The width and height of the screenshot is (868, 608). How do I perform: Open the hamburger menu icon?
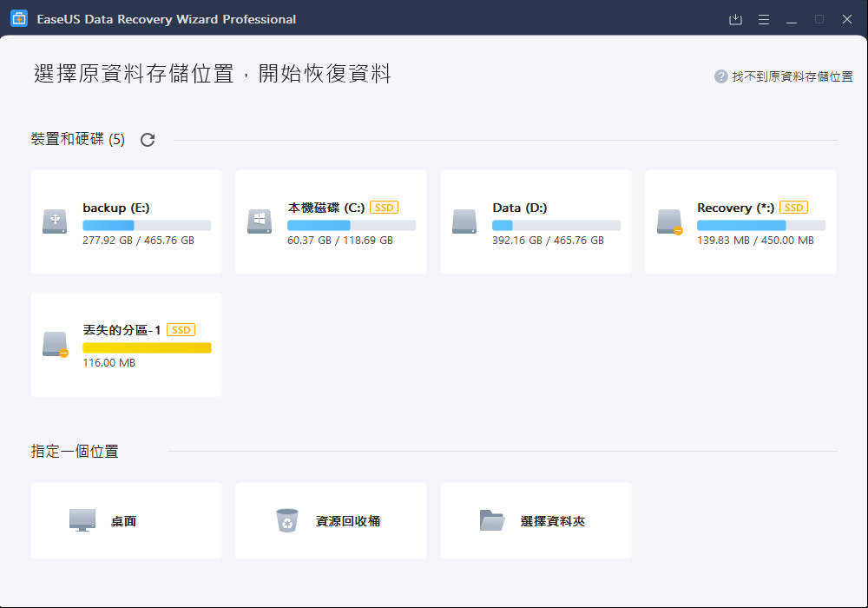pos(763,19)
